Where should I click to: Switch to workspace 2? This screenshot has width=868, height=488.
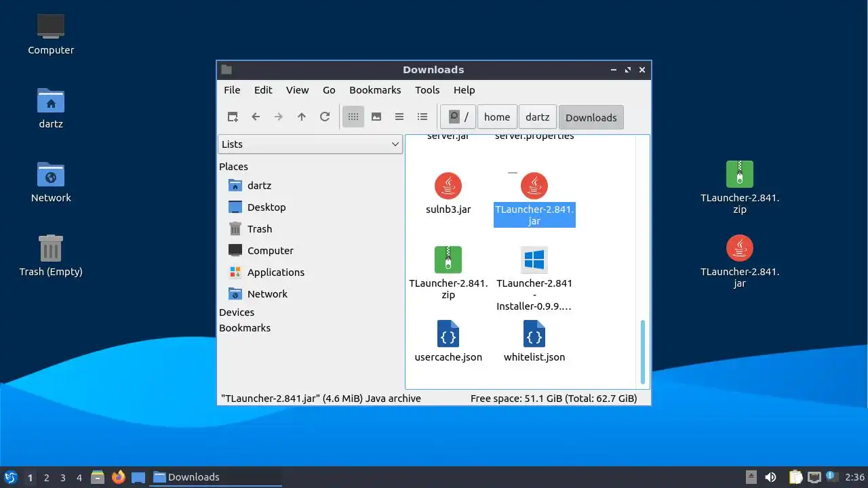pyautogui.click(x=47, y=478)
